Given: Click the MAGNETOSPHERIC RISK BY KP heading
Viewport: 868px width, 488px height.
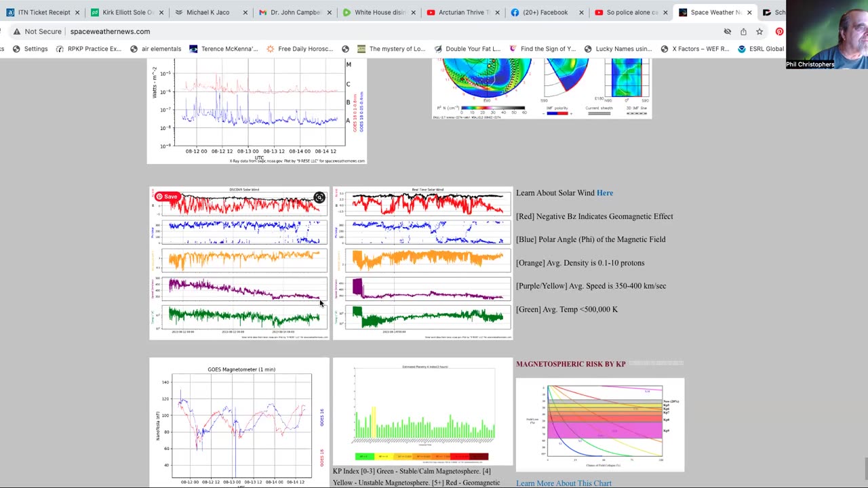Looking at the screenshot, I should [x=571, y=364].
